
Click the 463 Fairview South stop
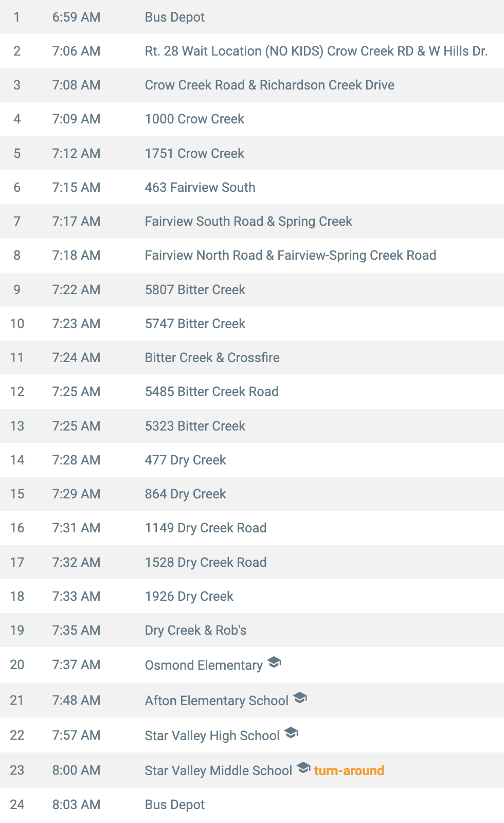pyautogui.click(x=252, y=187)
